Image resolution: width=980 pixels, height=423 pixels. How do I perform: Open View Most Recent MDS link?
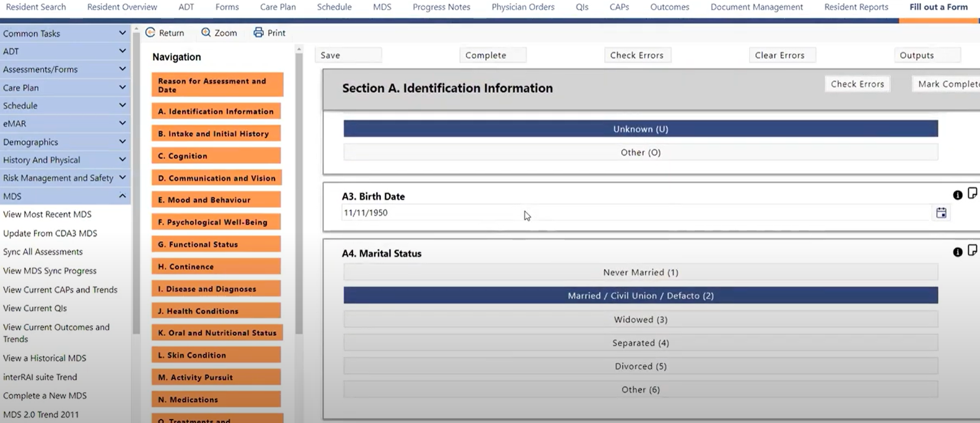coord(47,214)
